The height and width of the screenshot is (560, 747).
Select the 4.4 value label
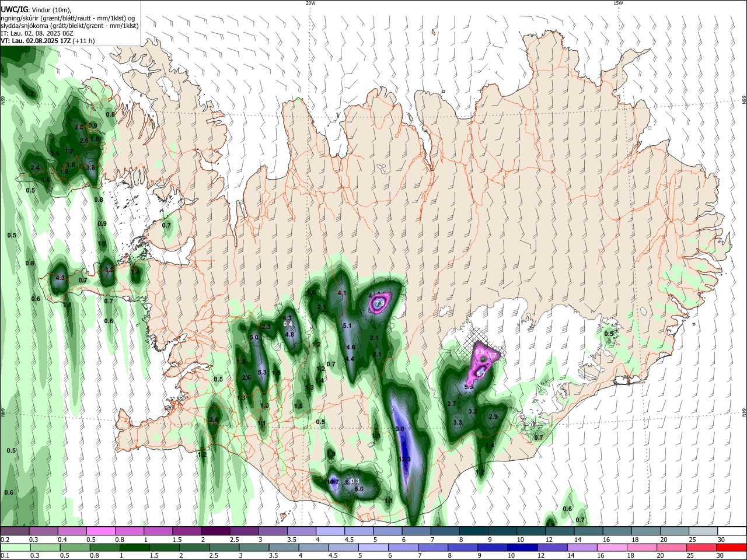tap(350, 359)
